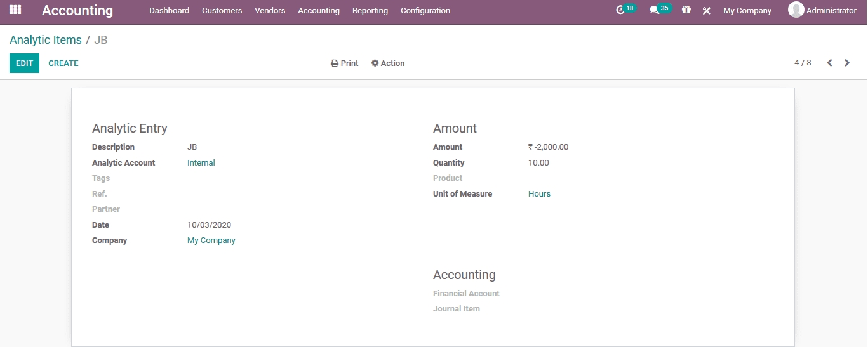The height and width of the screenshot is (347, 868).
Task: Click the Edit button
Action: coord(24,63)
